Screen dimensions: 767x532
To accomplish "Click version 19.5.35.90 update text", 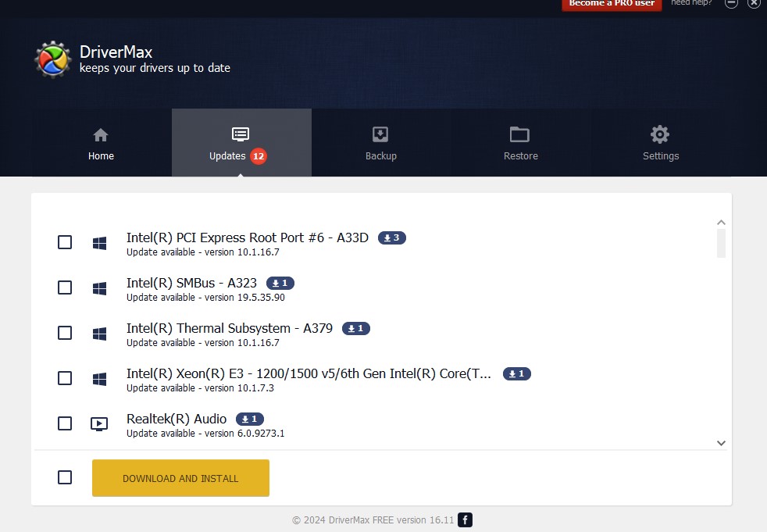I will coord(205,298).
